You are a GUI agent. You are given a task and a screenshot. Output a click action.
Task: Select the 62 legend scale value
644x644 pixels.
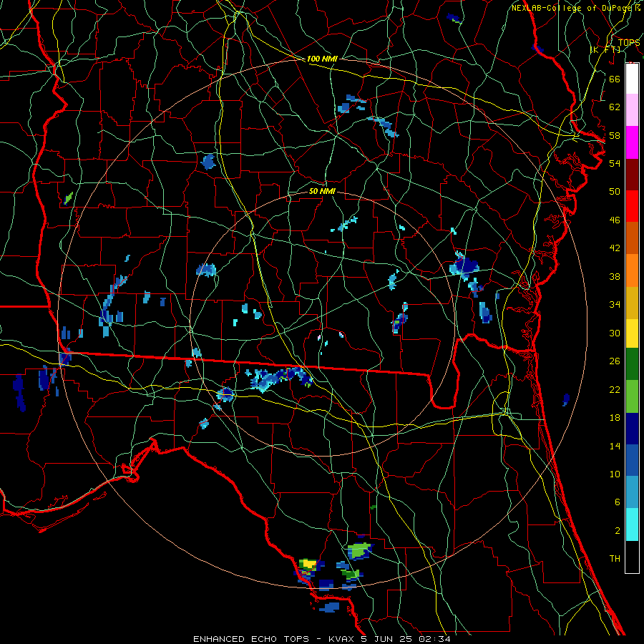pyautogui.click(x=615, y=107)
